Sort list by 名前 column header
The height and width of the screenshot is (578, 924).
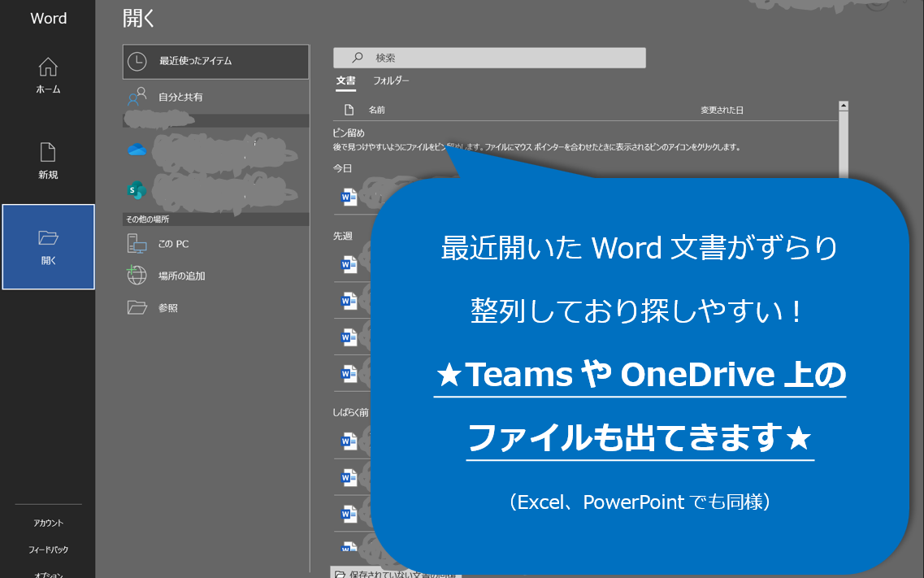point(376,111)
